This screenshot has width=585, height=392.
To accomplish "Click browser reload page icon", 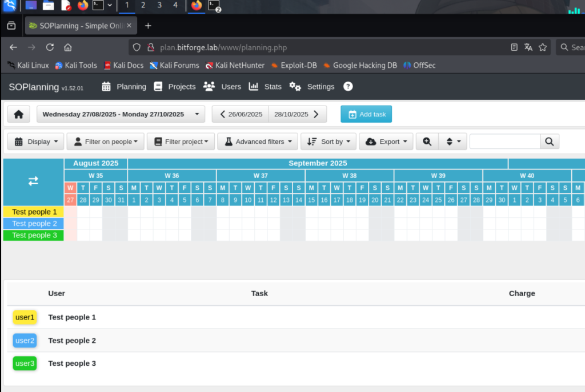I will pos(50,47).
